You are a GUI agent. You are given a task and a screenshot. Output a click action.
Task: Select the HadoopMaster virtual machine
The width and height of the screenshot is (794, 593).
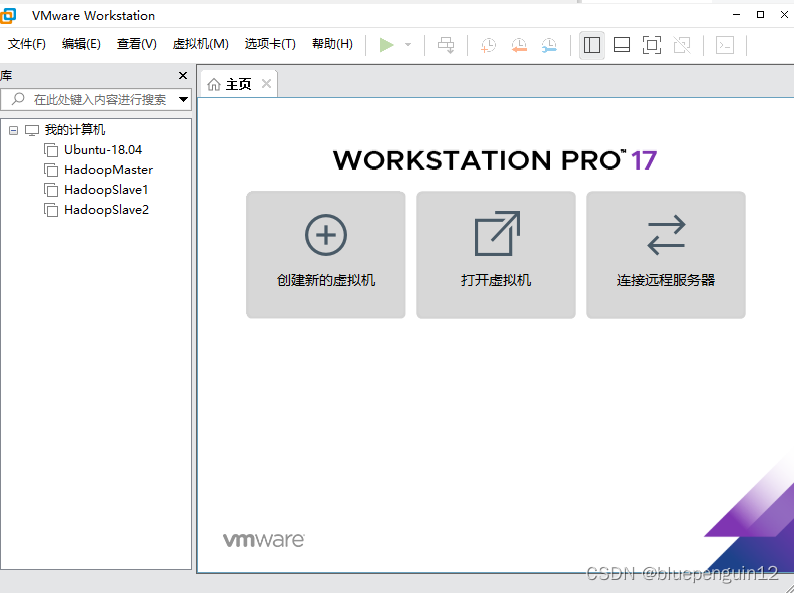click(x=108, y=170)
